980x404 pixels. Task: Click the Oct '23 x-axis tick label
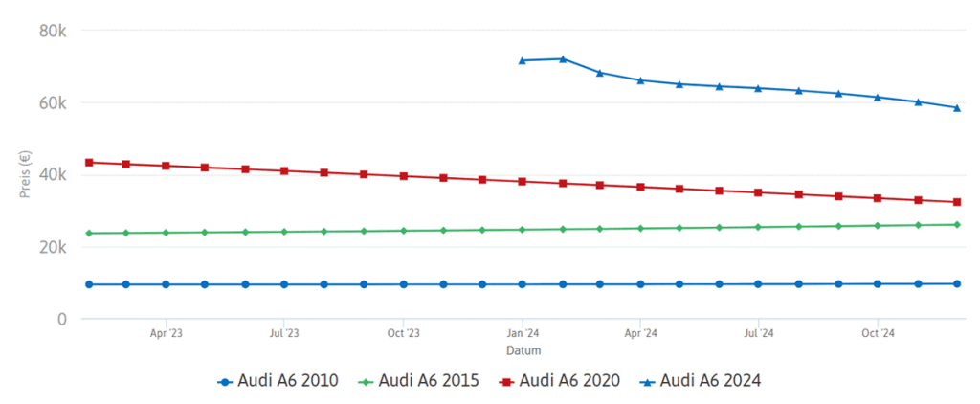click(x=403, y=334)
